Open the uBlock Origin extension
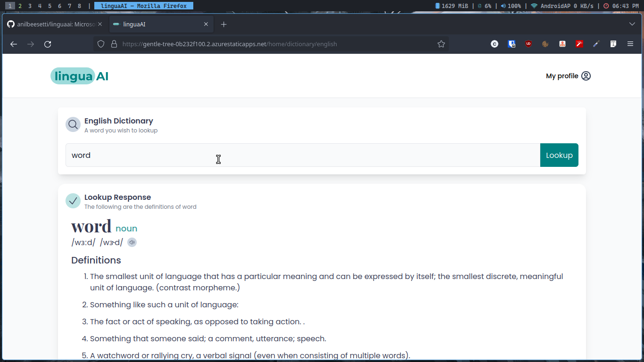 tap(528, 44)
